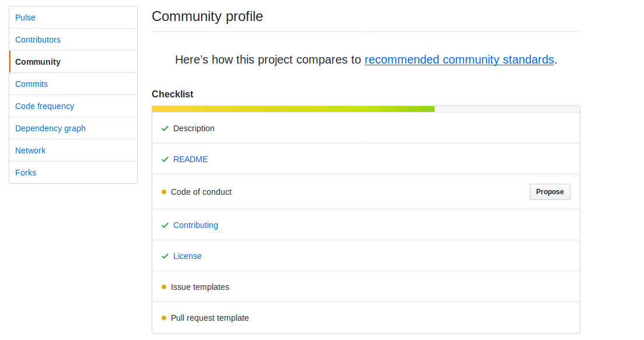Click the 'Community profile' heading
Viewport: 644px width, 340px height.
[x=208, y=16]
